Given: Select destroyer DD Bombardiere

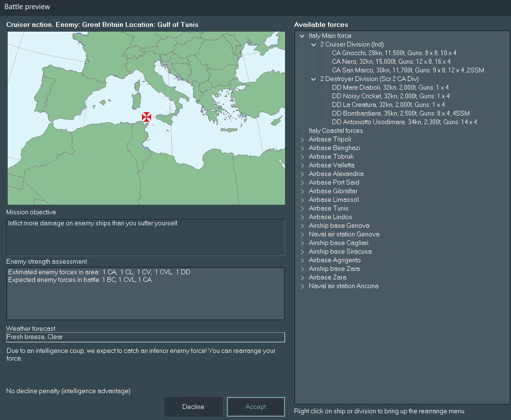Looking at the screenshot, I should pyautogui.click(x=401, y=113).
